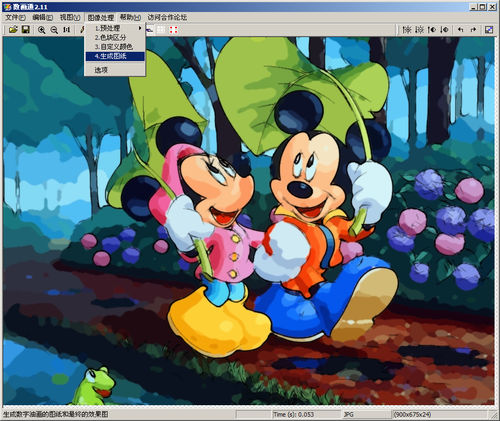Expand the 1.预处理 submenu
Image resolution: width=500 pixels, height=421 pixels.
tap(115, 28)
